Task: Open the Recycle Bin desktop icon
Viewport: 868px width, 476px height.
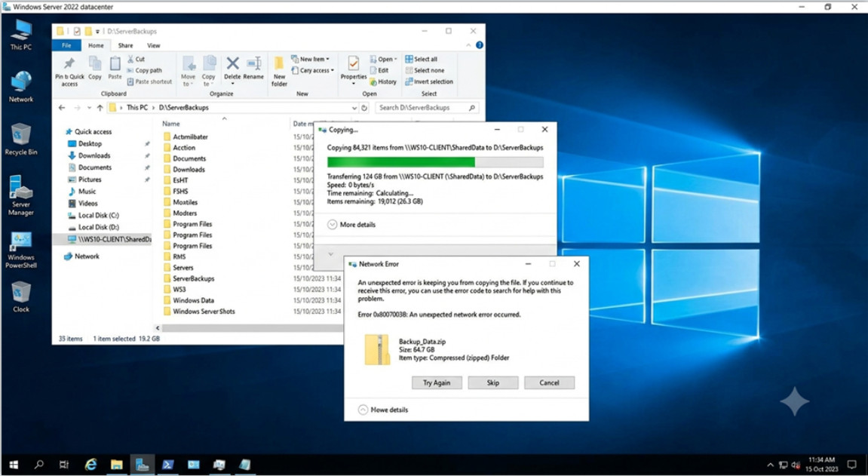Action: (21, 140)
